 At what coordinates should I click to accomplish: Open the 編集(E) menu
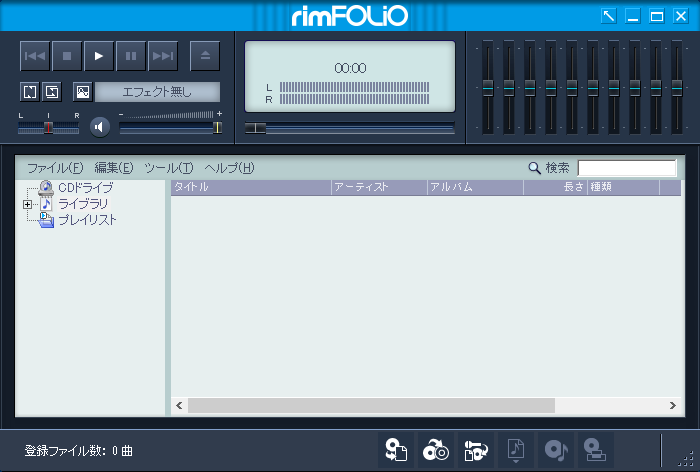pos(114,168)
